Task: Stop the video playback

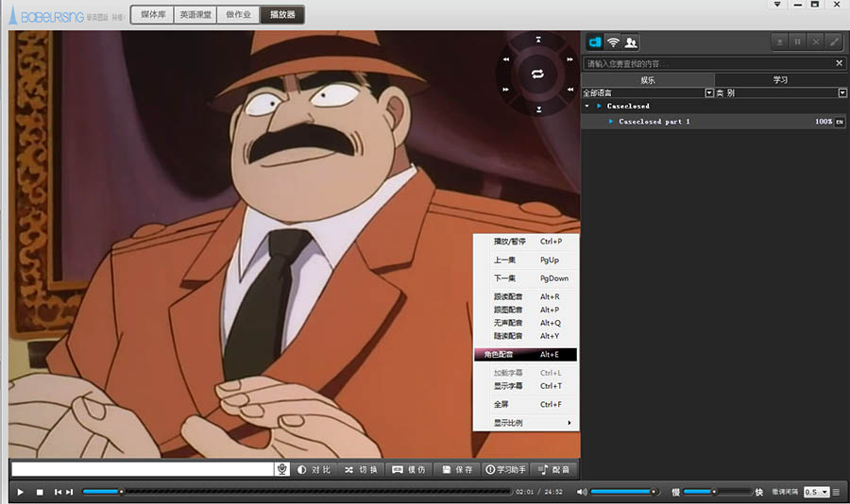Action: coord(40,492)
